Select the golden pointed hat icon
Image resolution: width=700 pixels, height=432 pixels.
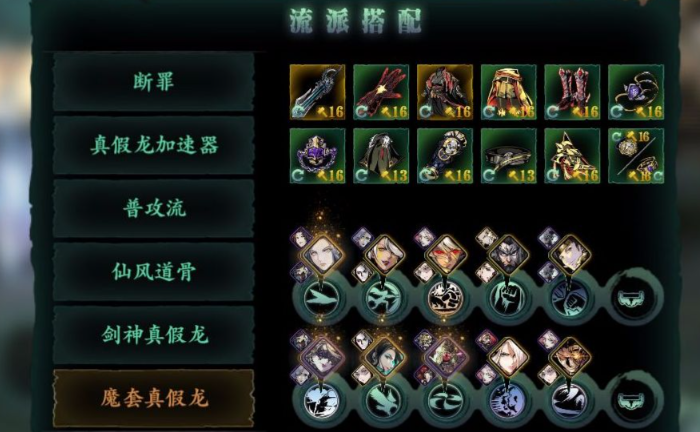[572, 156]
